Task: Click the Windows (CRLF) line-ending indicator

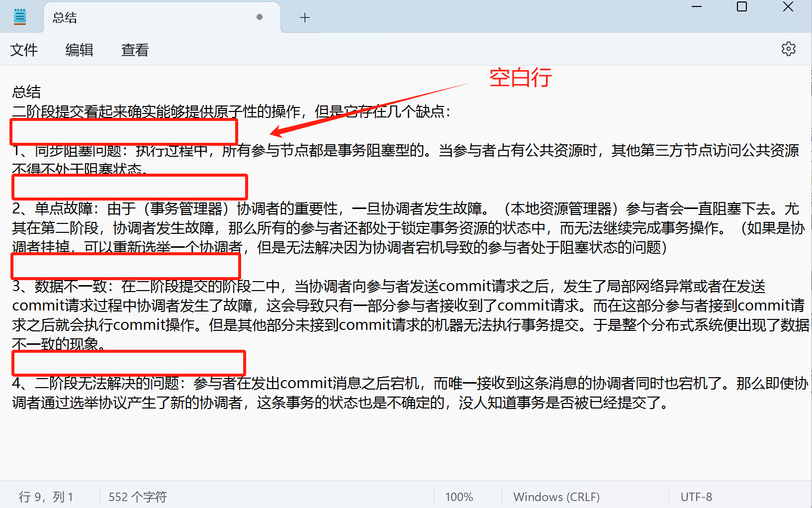Action: click(556, 496)
